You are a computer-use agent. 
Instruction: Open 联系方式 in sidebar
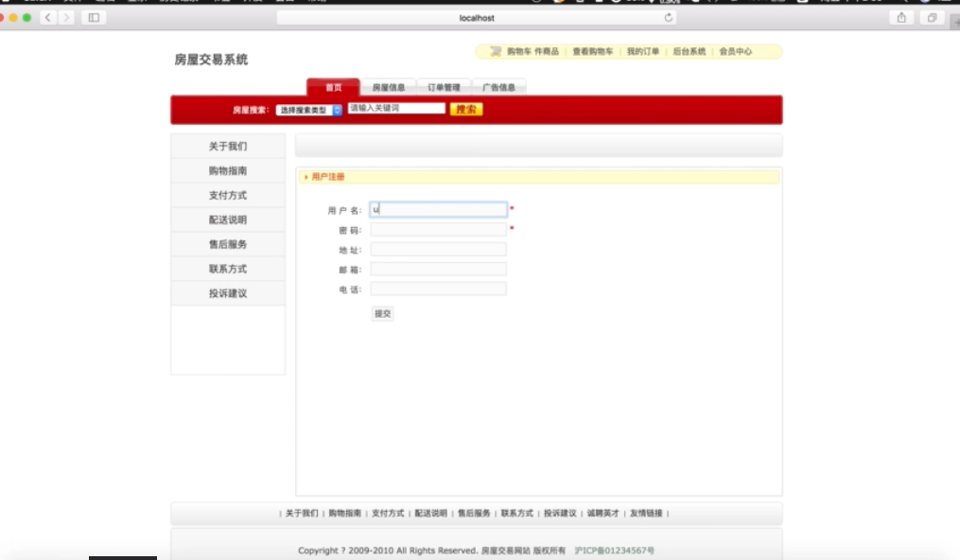[x=228, y=269]
